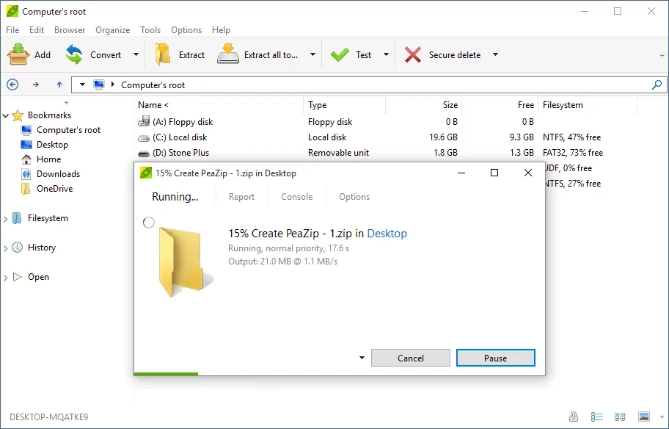The height and width of the screenshot is (429, 669).
Task: Click the search magnifier in address bar
Action: [x=657, y=85]
